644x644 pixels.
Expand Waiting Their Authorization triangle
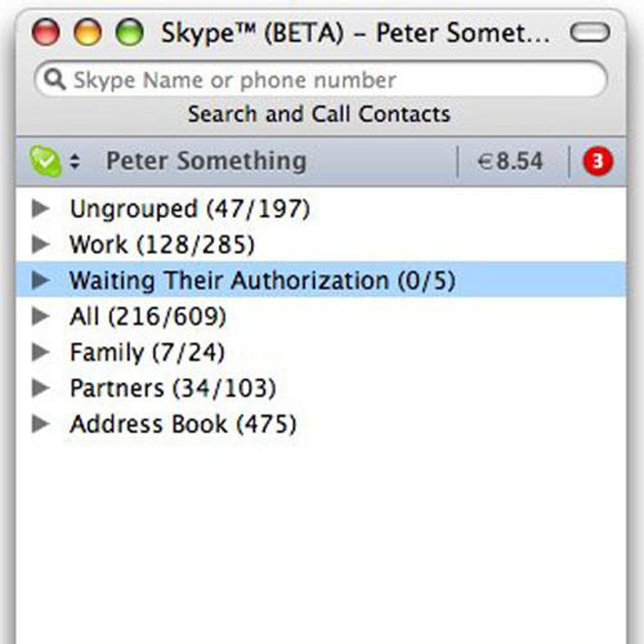(40, 280)
